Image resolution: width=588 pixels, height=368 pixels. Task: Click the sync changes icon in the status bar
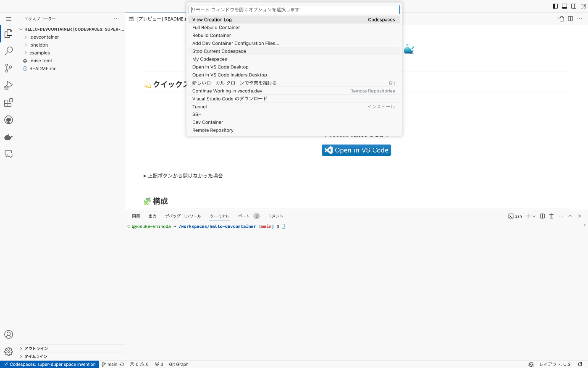coord(122,364)
